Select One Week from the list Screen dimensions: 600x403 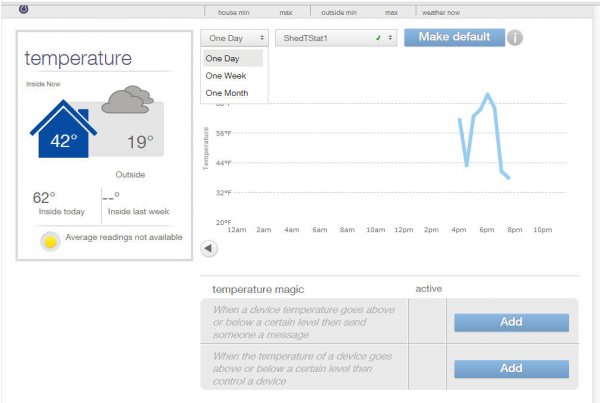click(226, 76)
